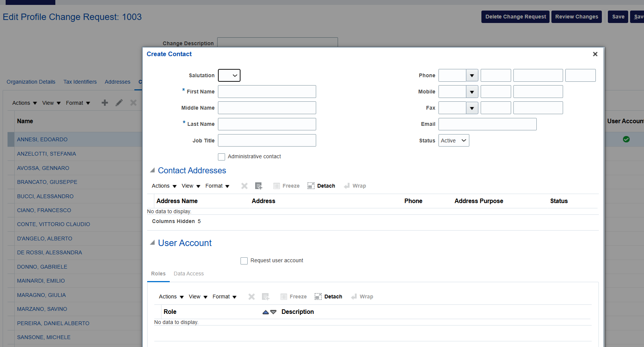Sort the Role column descending
Screen dimensions: 644x347
(274, 312)
